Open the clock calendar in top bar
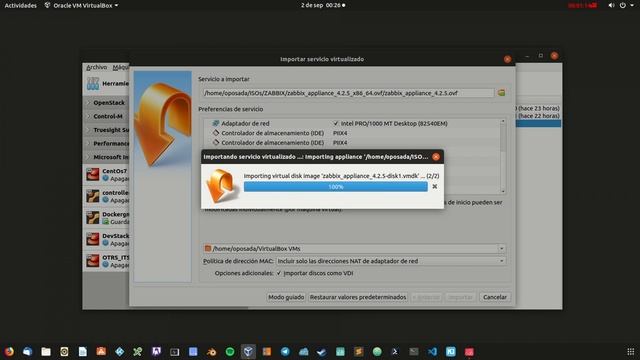Image resolution: width=640 pixels, height=360 pixels. [323, 5]
